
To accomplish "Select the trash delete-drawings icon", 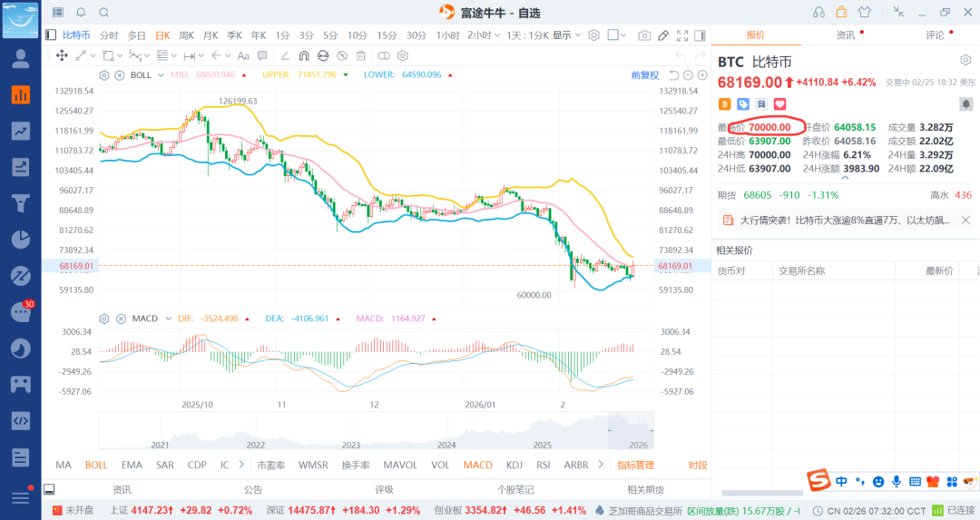I will coord(360,55).
